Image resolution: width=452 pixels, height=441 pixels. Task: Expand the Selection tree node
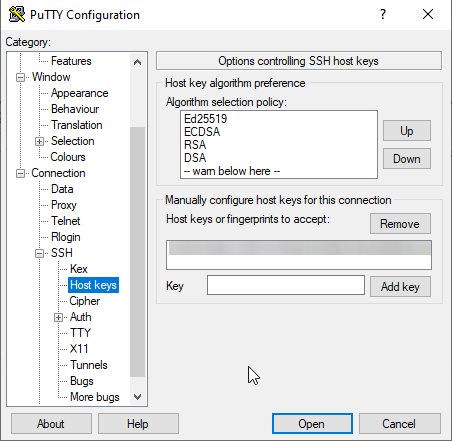click(x=39, y=141)
